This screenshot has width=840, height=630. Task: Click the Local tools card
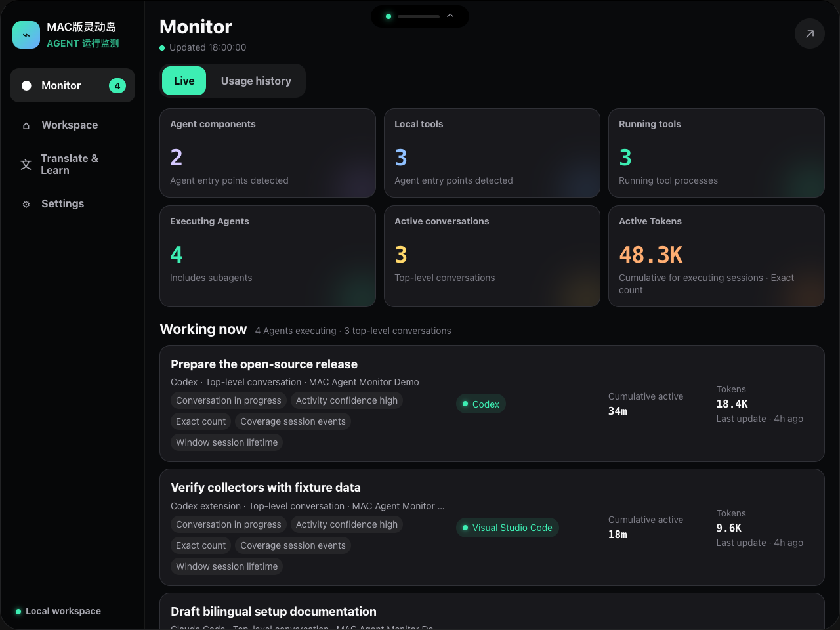pyautogui.click(x=492, y=153)
